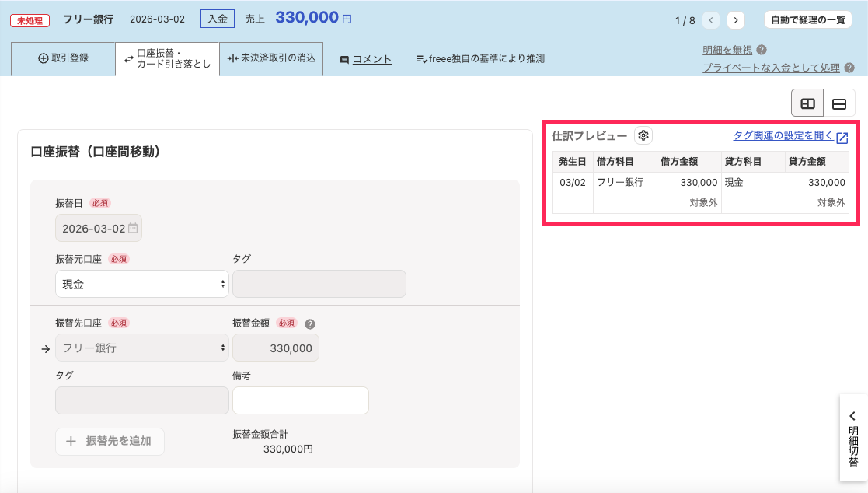Click the タグ field under 振替先口座
Viewport: 868px width, 493px height.
(x=141, y=400)
